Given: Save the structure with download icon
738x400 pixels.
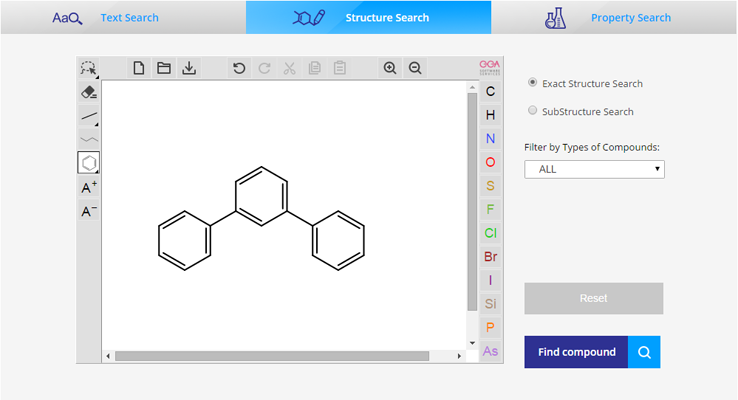Looking at the screenshot, I should pyautogui.click(x=189, y=68).
